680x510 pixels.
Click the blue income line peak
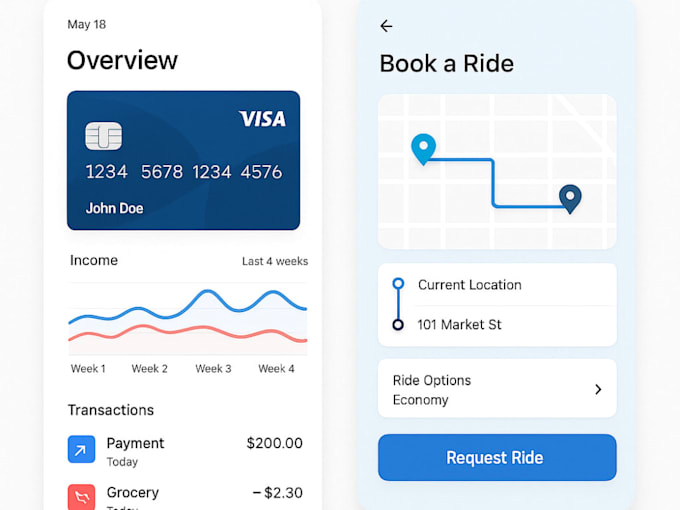209,291
